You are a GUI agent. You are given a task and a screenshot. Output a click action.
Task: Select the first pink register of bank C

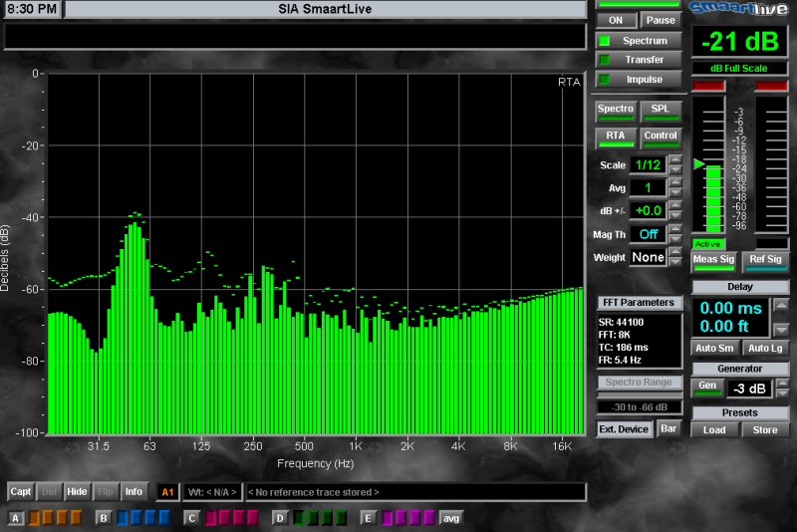coord(211,518)
